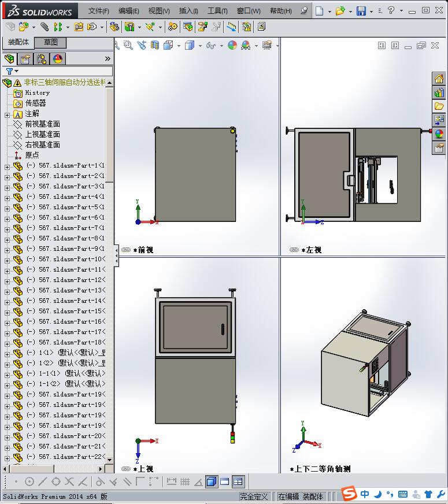Viewport: 448px width, 504px height.
Task: Expand the 注解 tree node
Action: (7, 115)
